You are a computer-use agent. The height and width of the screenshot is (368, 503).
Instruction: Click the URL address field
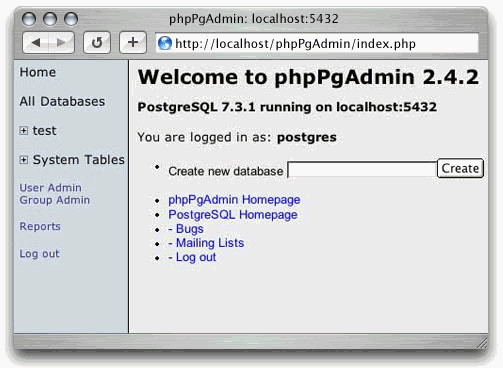click(x=317, y=43)
